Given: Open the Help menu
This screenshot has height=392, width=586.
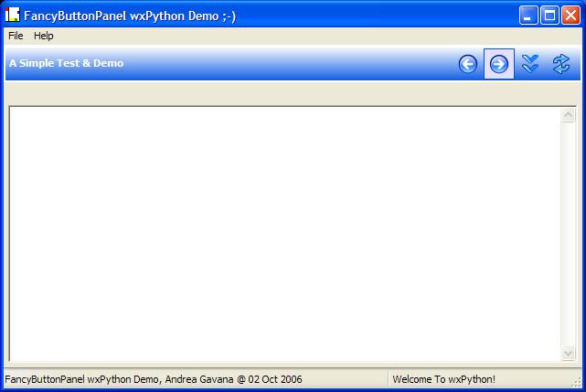Looking at the screenshot, I should 44,36.
